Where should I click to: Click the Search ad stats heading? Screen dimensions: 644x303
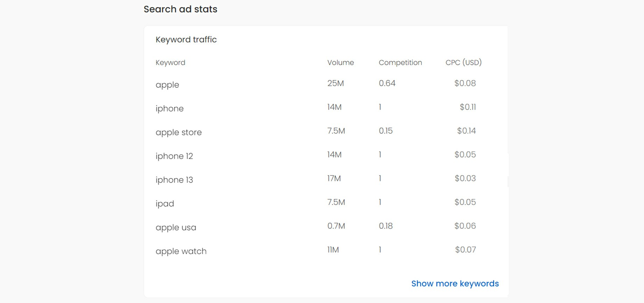click(180, 9)
